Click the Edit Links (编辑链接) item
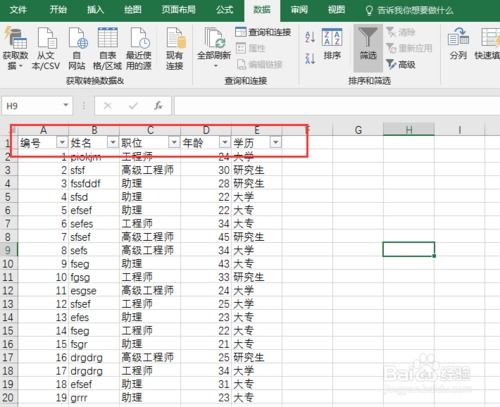 pos(259,64)
